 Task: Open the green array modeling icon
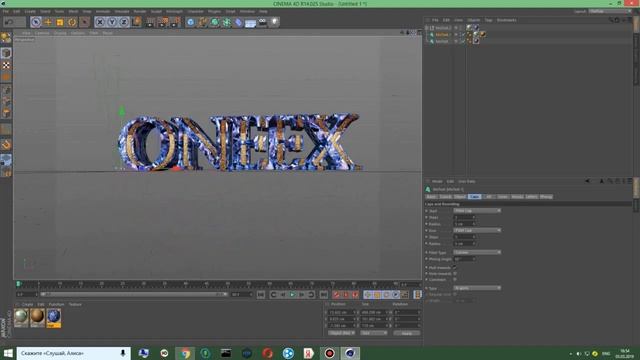point(227,22)
